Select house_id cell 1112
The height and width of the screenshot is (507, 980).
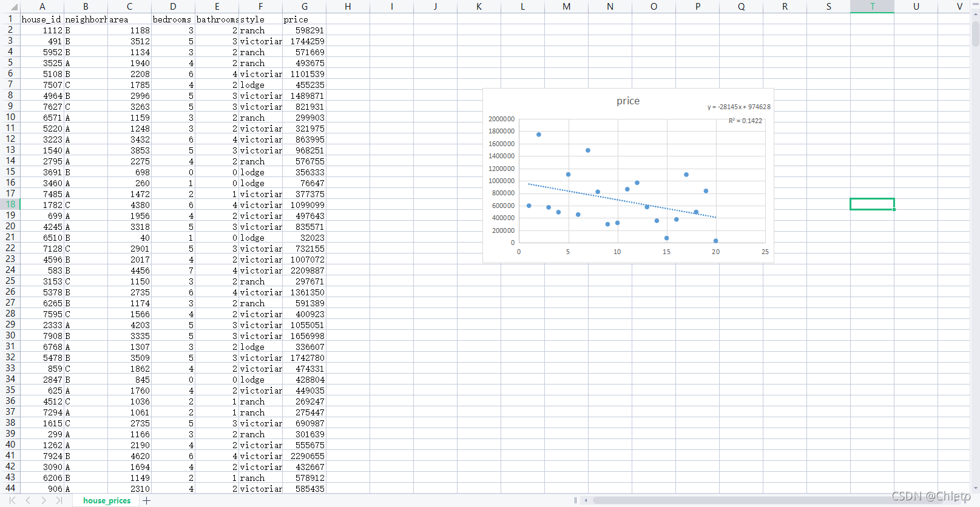[x=42, y=30]
